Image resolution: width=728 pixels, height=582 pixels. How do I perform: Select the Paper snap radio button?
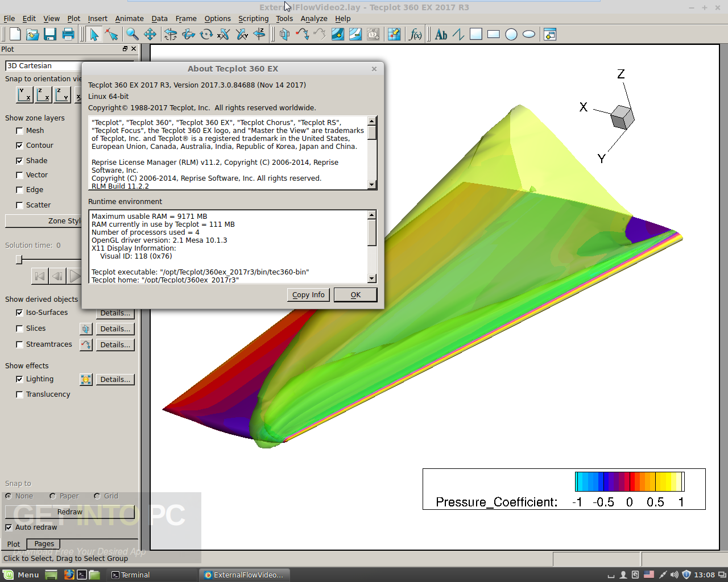53,496
